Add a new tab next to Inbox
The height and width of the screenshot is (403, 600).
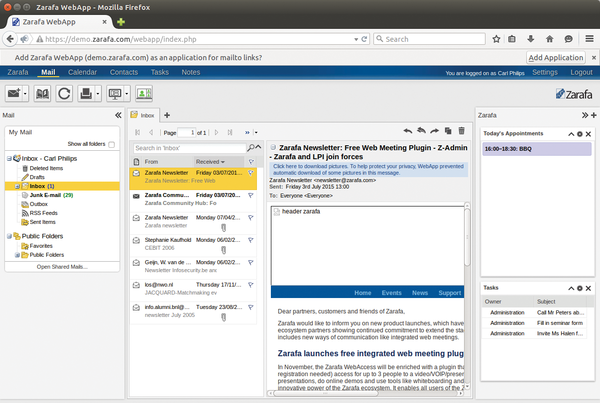167,115
